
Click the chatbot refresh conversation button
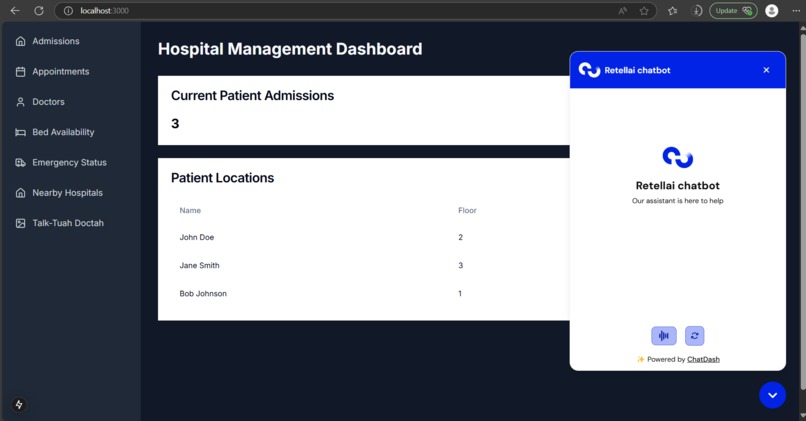694,336
